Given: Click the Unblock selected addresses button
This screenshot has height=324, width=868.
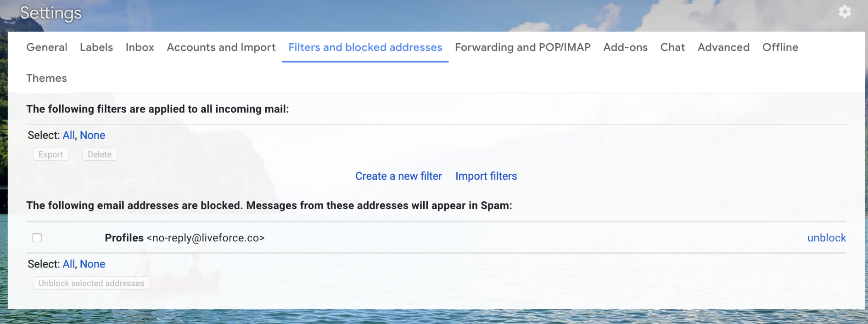Looking at the screenshot, I should click(91, 283).
